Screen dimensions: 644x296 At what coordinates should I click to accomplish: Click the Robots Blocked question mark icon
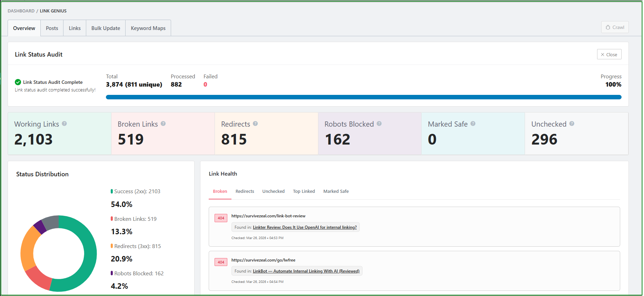(x=379, y=124)
